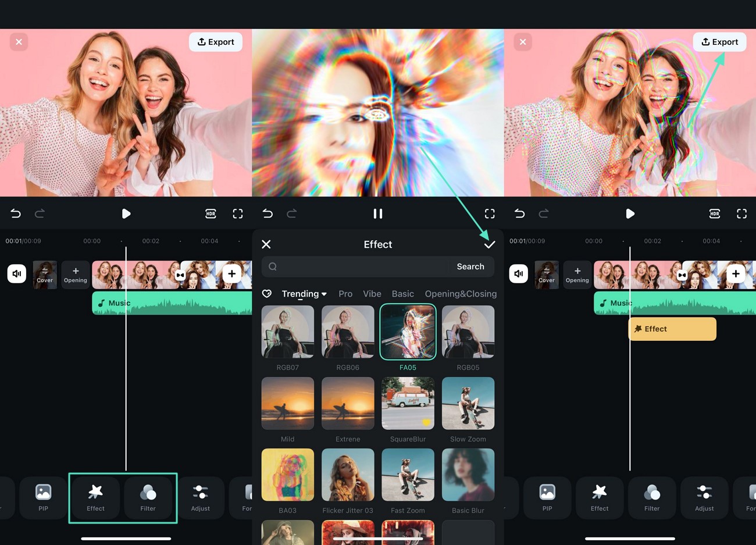
Task: Click redo arrow in left panel
Action: pyautogui.click(x=40, y=213)
